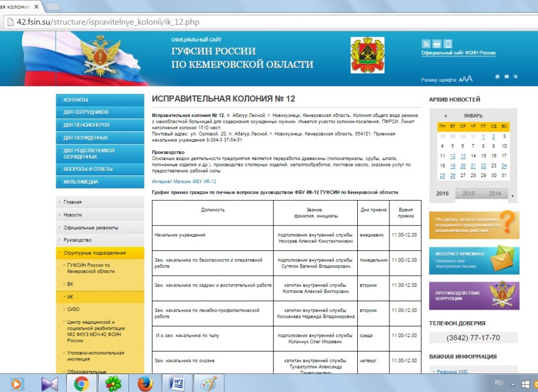Follow the Официальный сайт ФСИН России link
The image size is (538, 392).
(x=458, y=53)
